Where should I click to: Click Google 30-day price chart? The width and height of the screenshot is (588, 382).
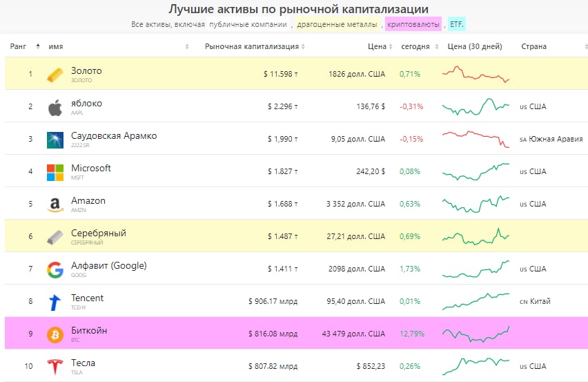(x=476, y=269)
